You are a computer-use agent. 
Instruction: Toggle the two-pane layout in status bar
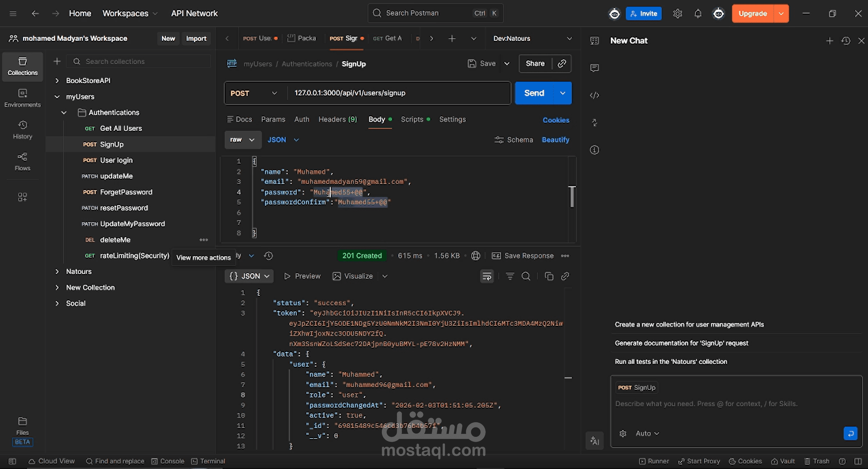(x=858, y=461)
